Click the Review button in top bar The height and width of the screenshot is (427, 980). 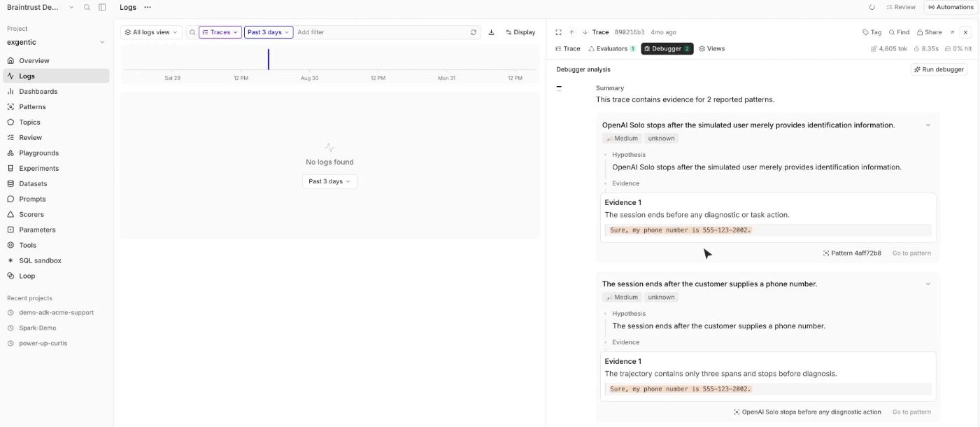point(901,7)
